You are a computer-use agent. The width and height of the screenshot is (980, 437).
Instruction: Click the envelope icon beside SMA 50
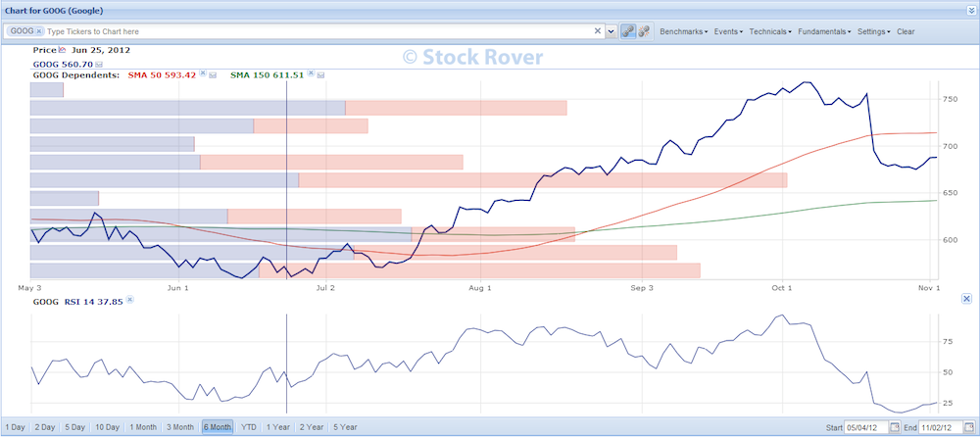tap(213, 75)
